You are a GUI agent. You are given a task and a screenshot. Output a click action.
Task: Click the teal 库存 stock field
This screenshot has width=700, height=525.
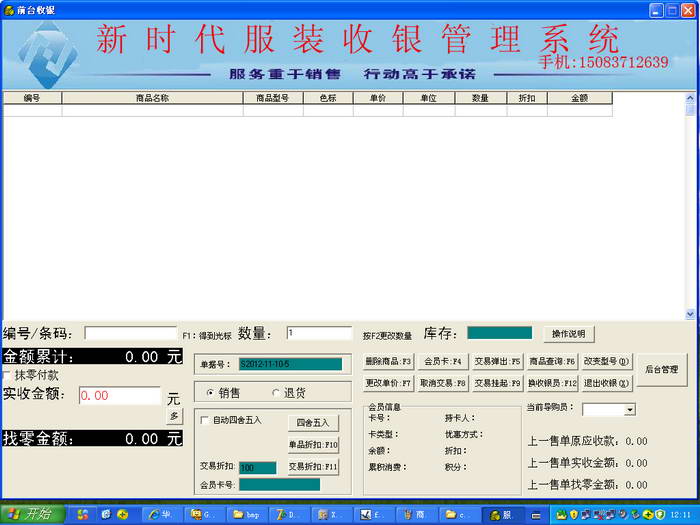click(x=500, y=333)
